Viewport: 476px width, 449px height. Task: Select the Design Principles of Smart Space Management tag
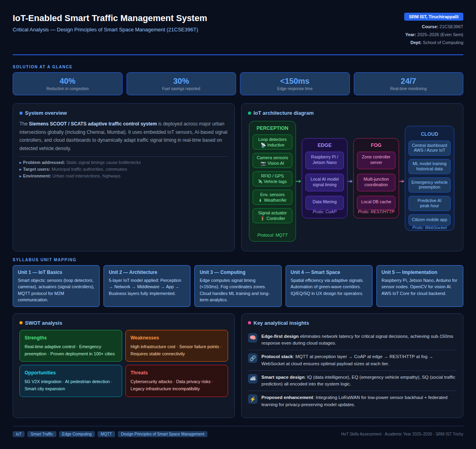tap(163, 434)
